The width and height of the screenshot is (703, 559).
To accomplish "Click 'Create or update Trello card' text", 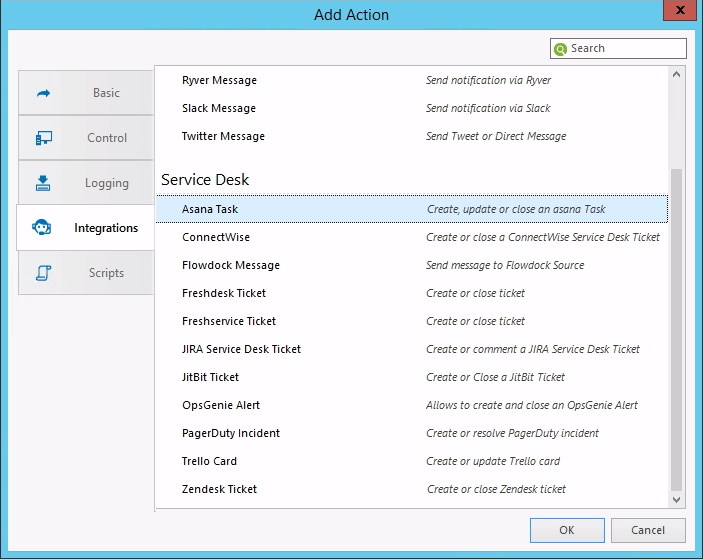I will 493,461.
